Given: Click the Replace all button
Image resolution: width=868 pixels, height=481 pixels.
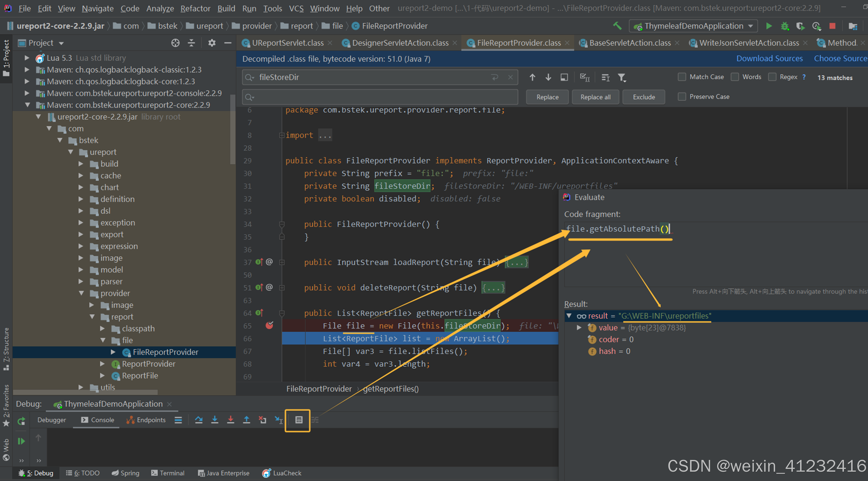Looking at the screenshot, I should [595, 97].
